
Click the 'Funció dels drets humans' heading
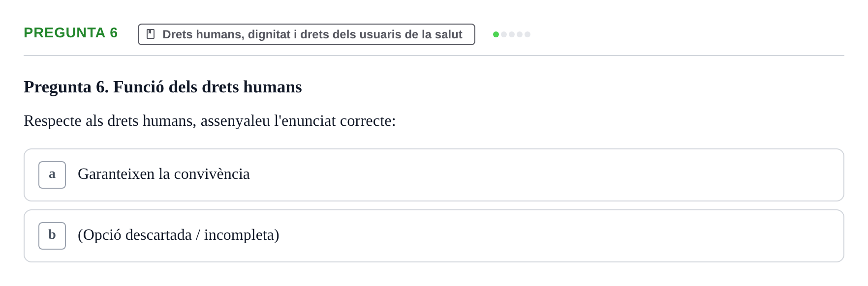[x=208, y=87]
